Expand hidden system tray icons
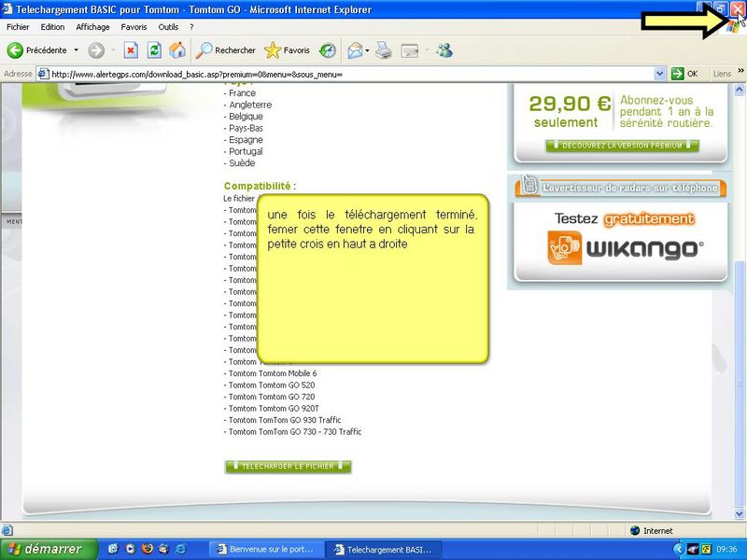This screenshot has height=560, width=747. click(x=679, y=550)
